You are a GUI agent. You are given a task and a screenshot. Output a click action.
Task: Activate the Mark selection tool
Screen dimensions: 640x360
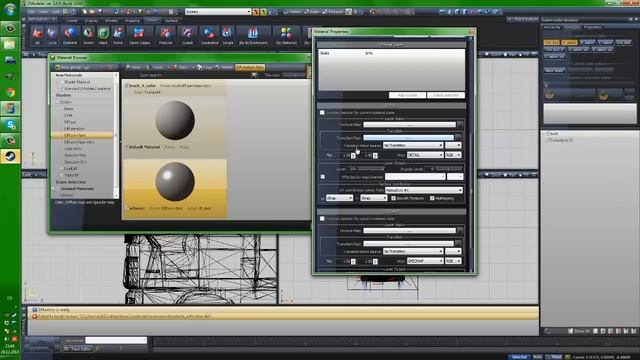click(103, 36)
